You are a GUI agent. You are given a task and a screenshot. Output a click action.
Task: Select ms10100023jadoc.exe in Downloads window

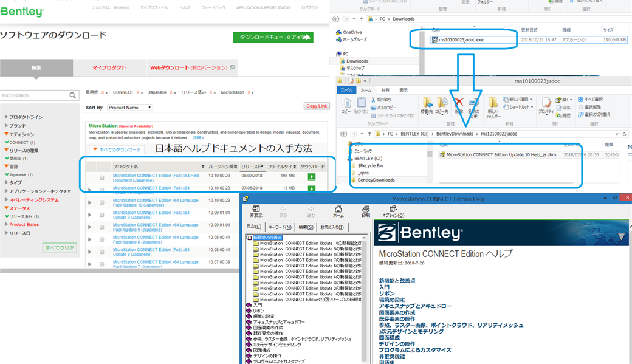461,40
